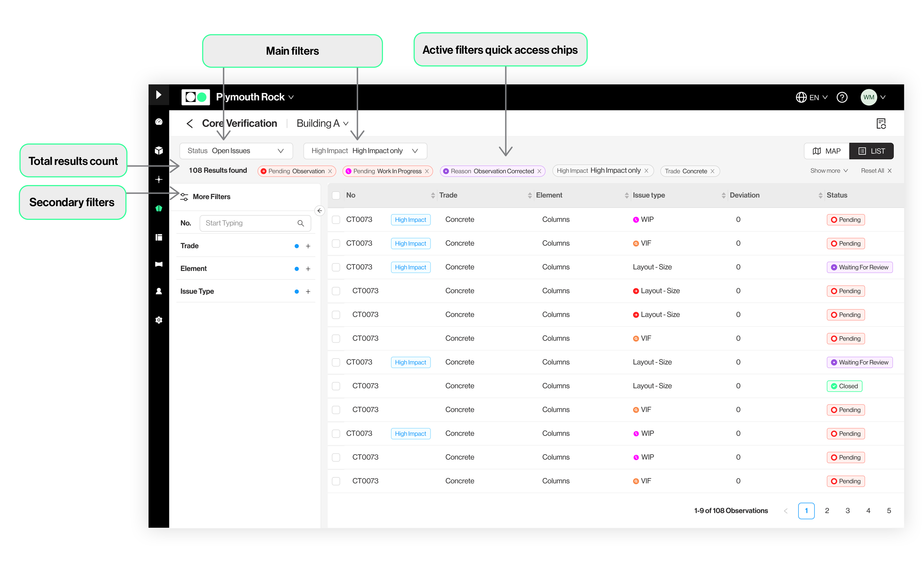Click the No. Start Typing search field
Viewport: 924px width, 581px height.
click(250, 223)
